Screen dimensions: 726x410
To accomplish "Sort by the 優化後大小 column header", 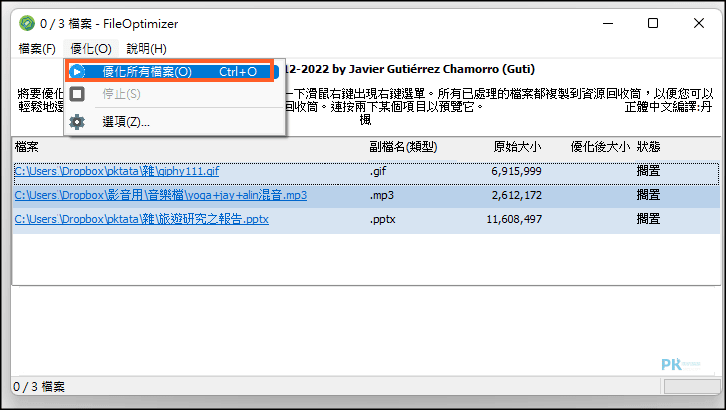I will point(600,147).
